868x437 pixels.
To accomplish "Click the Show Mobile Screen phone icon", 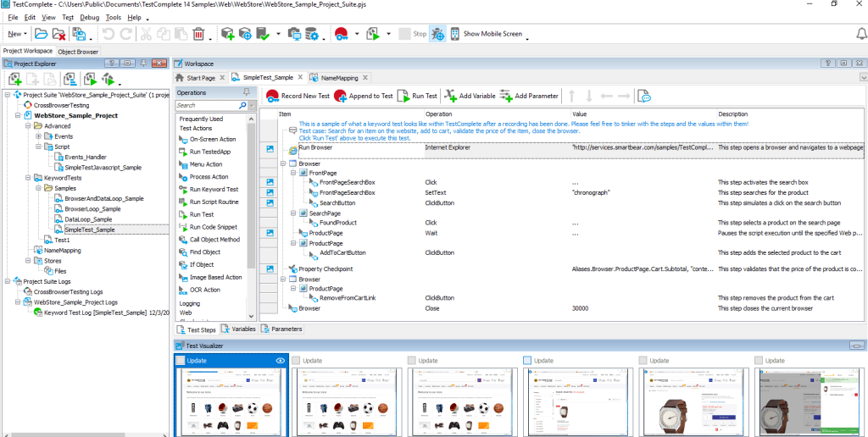I will coord(454,34).
